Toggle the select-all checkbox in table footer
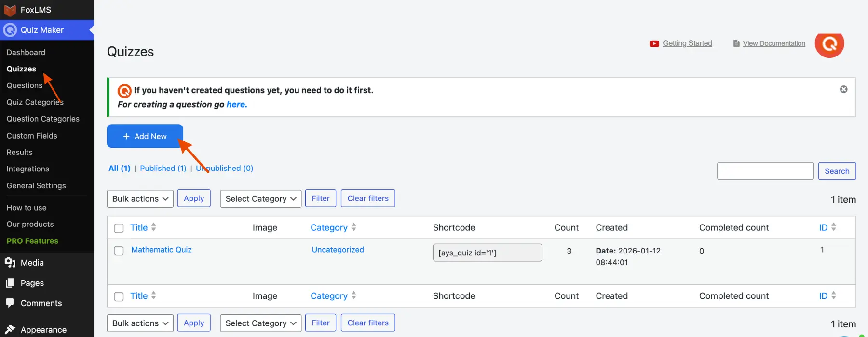Viewport: 868px width, 337px height. point(119,296)
